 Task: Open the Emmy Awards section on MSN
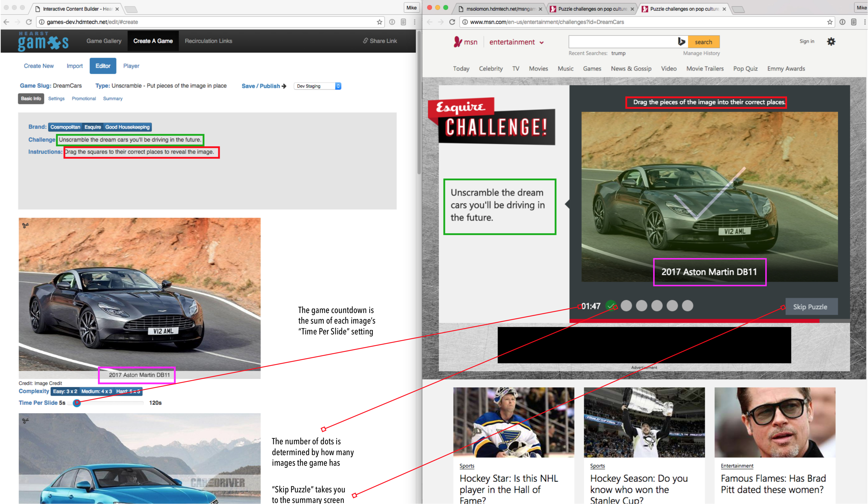pos(786,69)
